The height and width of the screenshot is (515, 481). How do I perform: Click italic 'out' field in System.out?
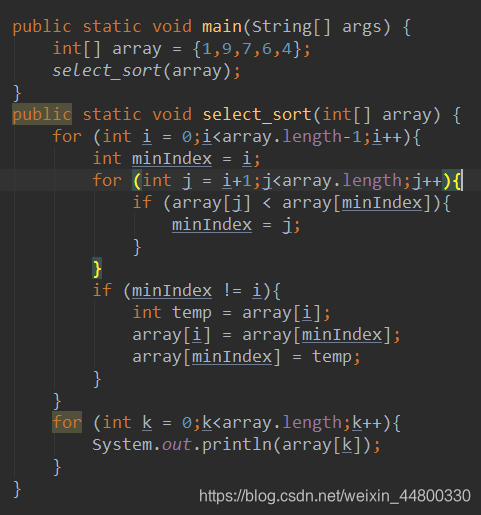177,445
